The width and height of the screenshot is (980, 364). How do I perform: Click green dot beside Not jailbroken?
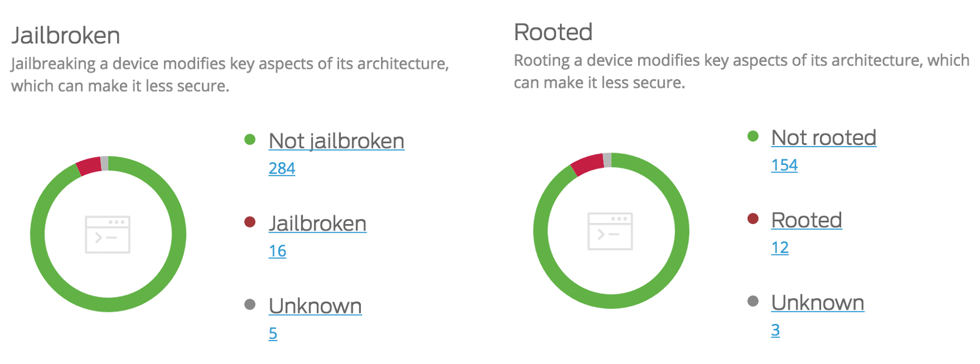click(x=250, y=139)
